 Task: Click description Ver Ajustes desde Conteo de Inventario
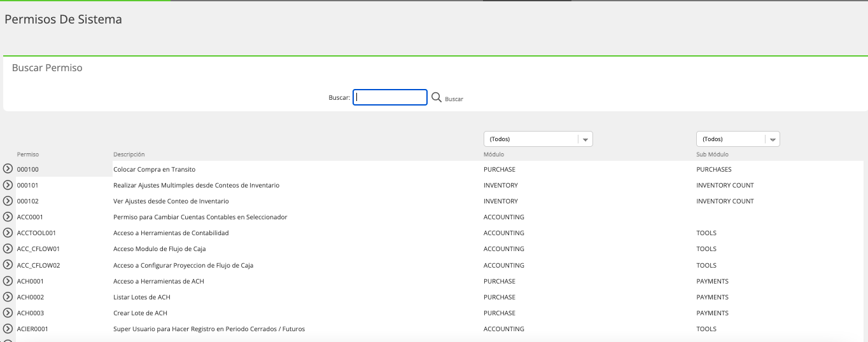171,202
